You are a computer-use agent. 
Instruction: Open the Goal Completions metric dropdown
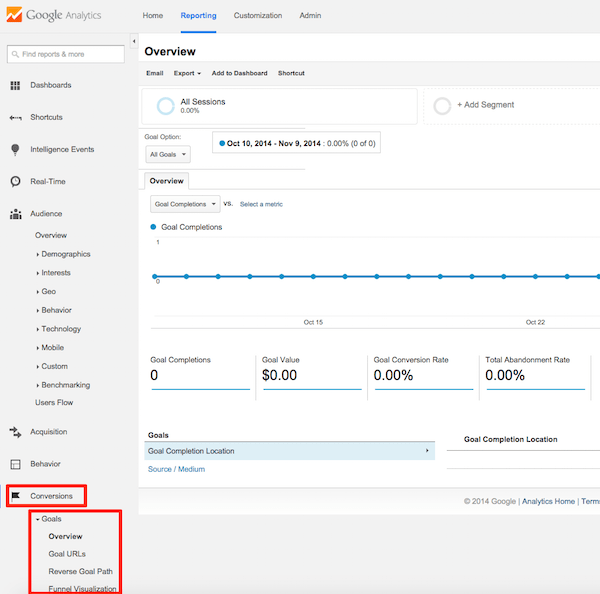185,204
